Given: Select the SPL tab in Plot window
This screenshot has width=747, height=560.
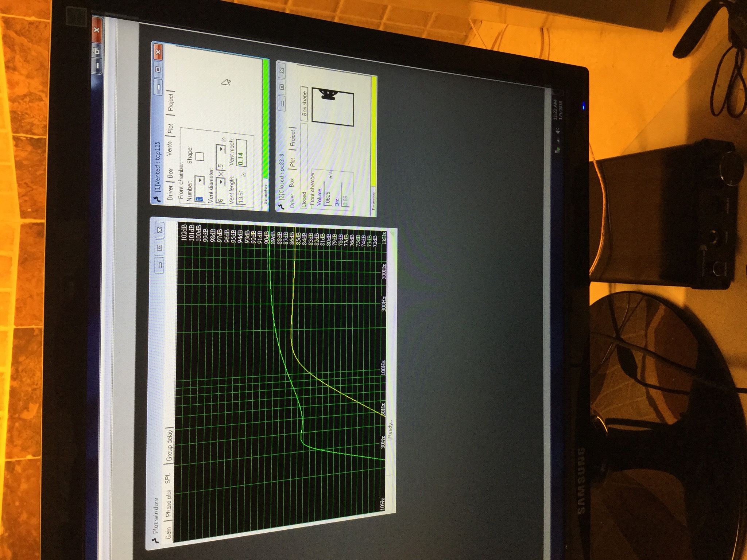Looking at the screenshot, I should click(x=169, y=478).
